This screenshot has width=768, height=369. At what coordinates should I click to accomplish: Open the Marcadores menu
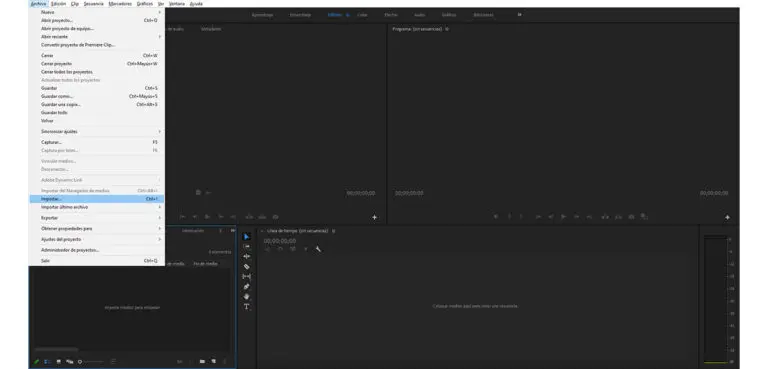pos(120,3)
